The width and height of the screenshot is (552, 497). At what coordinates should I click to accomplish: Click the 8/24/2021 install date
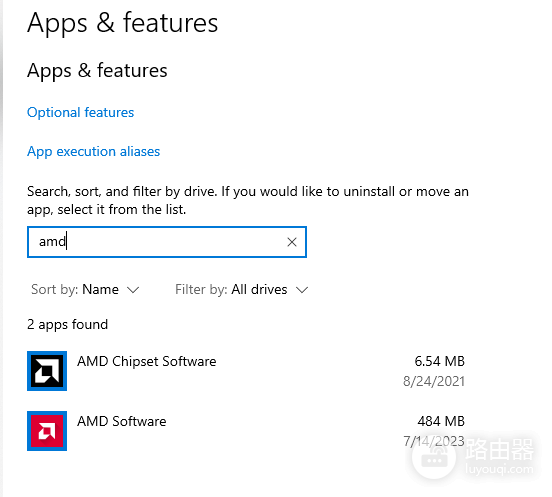pos(434,382)
